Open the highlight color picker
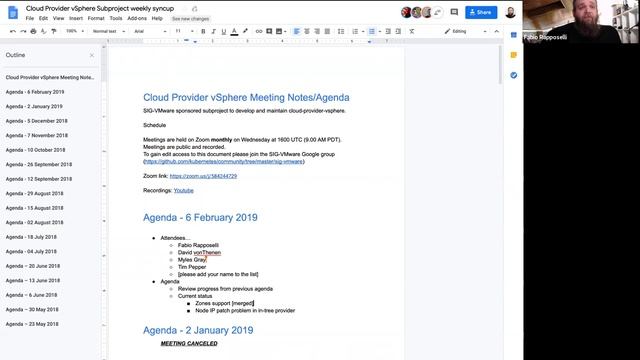Screen dimensions: 640x360 (x=245, y=31)
